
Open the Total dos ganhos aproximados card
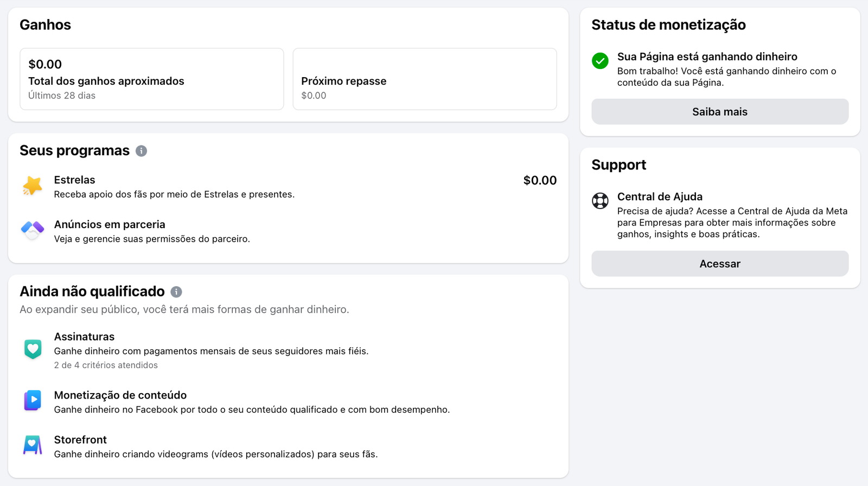pyautogui.click(x=151, y=79)
